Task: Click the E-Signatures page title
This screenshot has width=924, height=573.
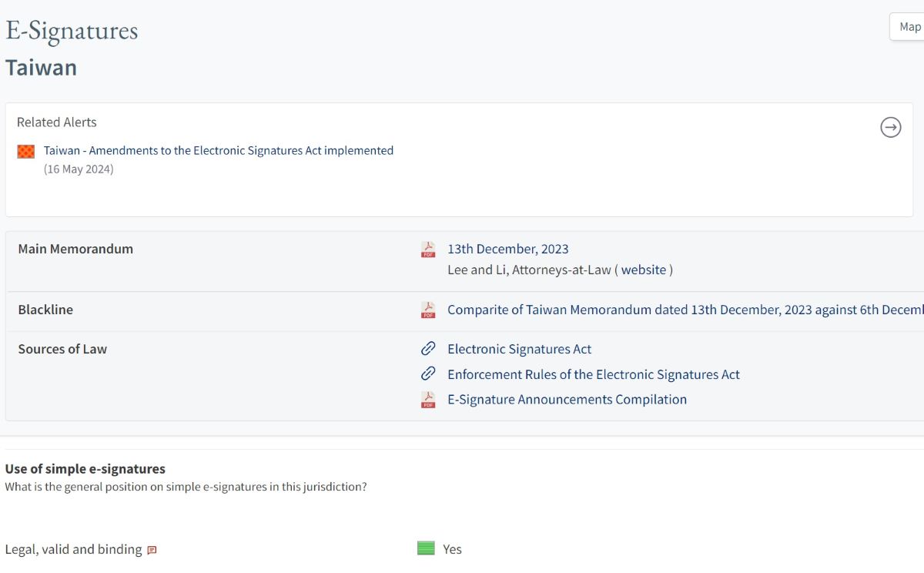Action: click(72, 31)
